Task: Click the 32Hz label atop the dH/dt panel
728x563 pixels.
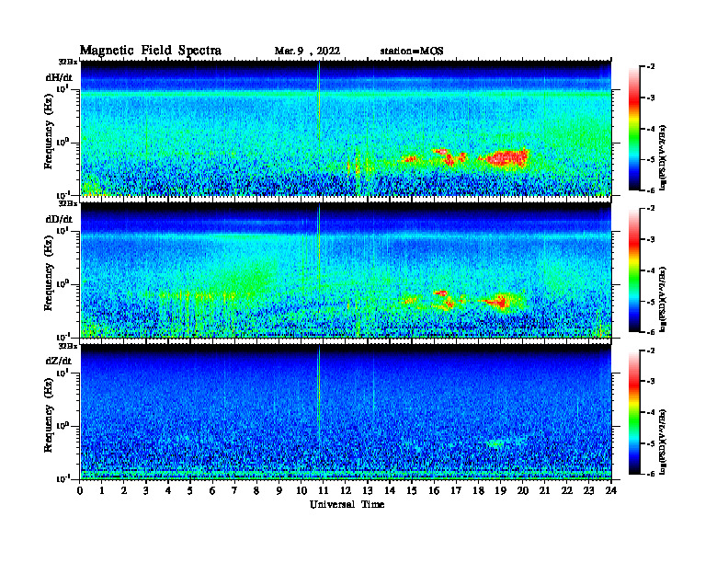Action: click(68, 62)
